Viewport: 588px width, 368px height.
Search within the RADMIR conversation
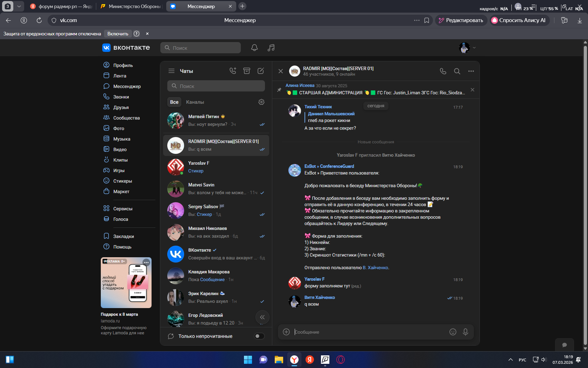457,71
